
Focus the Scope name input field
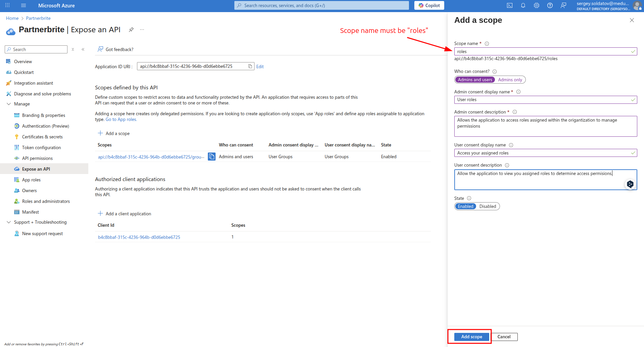(546, 51)
